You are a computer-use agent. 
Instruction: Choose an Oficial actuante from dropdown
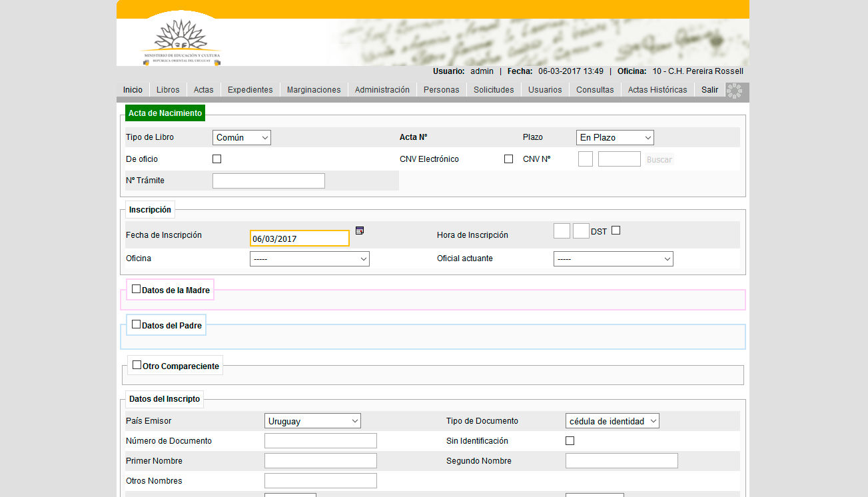pos(613,259)
